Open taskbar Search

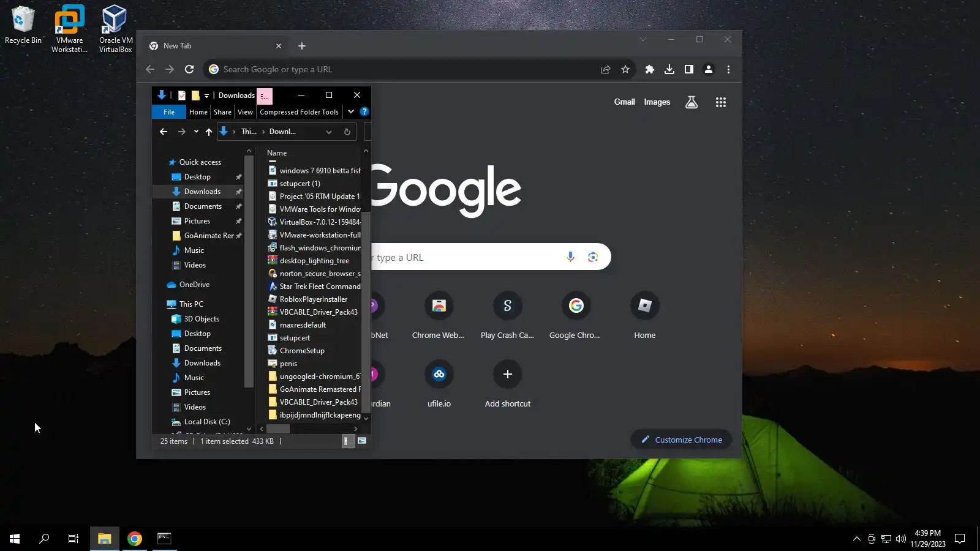44,539
